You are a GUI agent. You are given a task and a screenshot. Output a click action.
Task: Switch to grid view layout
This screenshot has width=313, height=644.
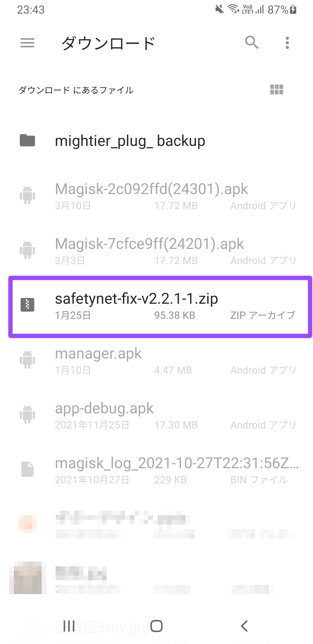click(276, 90)
